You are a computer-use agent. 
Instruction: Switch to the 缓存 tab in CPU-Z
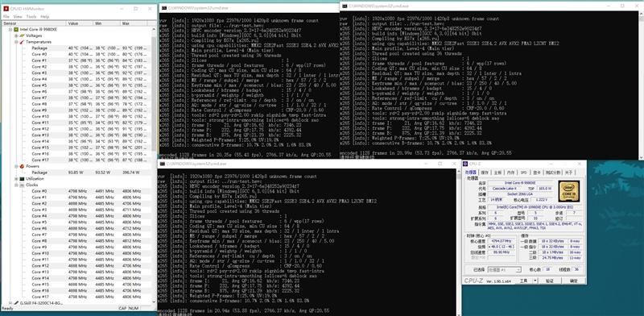pos(485,173)
